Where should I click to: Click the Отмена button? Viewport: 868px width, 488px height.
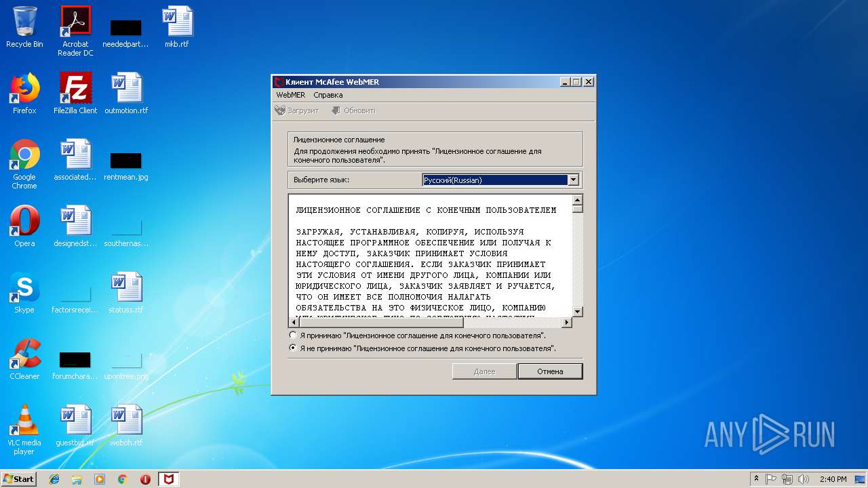pyautogui.click(x=550, y=371)
